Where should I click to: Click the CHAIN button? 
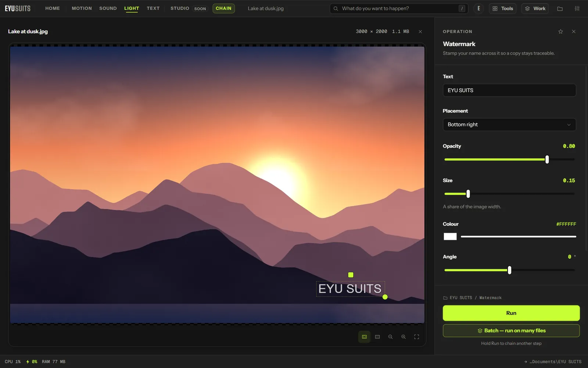pyautogui.click(x=223, y=8)
